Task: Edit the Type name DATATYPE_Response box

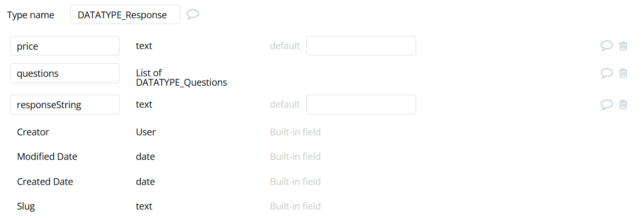Action: coord(125,15)
